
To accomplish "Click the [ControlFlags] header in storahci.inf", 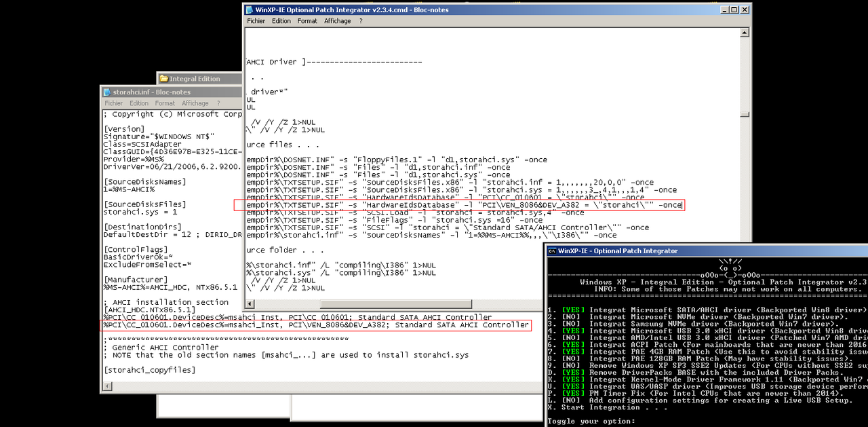I will (136, 249).
